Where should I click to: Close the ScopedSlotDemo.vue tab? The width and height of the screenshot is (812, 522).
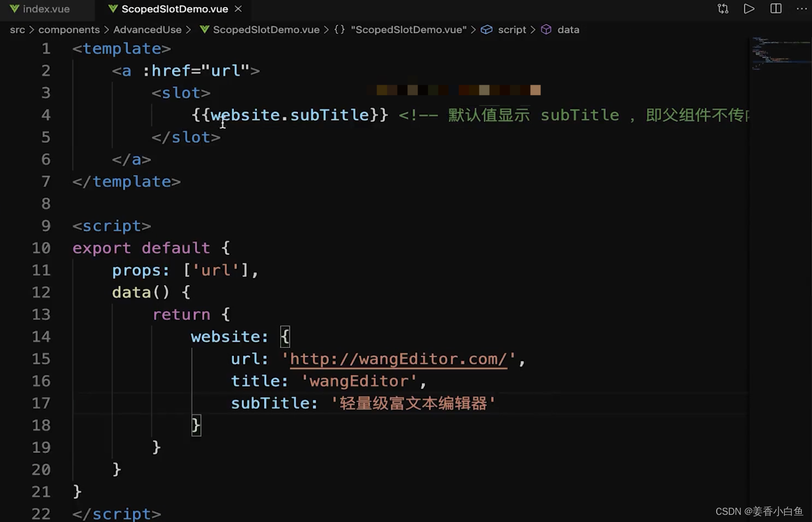point(238,9)
